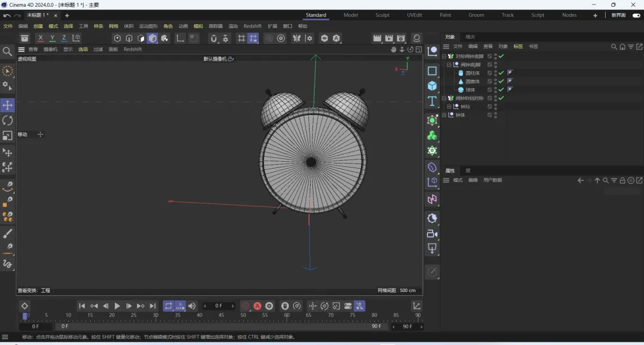
Task: Collapse the 闹钟底脚 tree node
Action: tap(449, 65)
